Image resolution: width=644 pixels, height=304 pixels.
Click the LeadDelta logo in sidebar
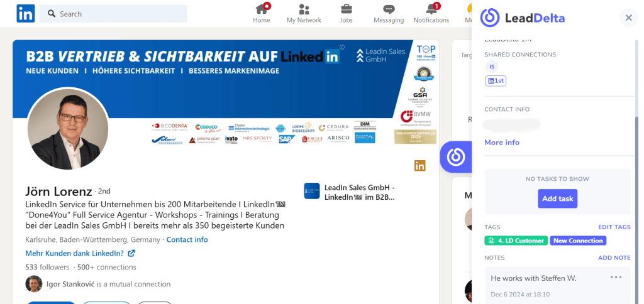pos(523,18)
